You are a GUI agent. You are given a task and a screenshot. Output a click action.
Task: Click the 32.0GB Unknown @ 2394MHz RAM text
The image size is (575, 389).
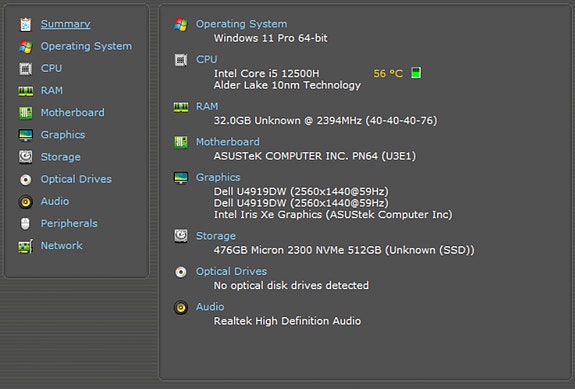pyautogui.click(x=326, y=121)
